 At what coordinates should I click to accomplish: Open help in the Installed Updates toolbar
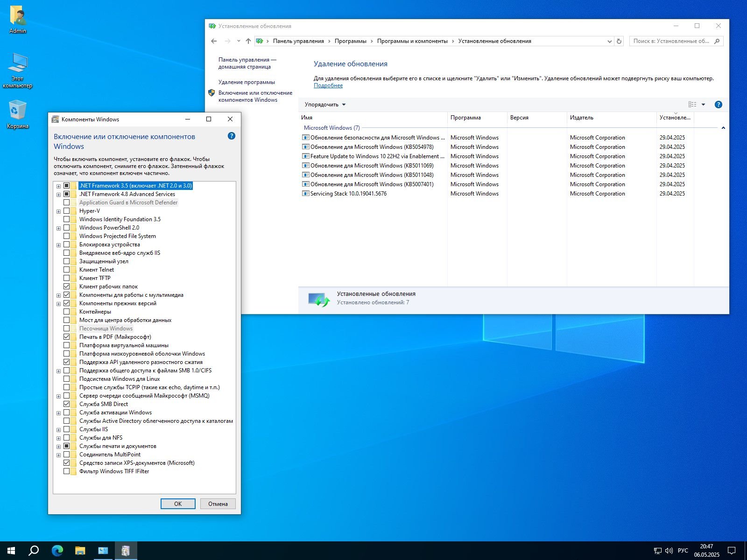point(719,105)
